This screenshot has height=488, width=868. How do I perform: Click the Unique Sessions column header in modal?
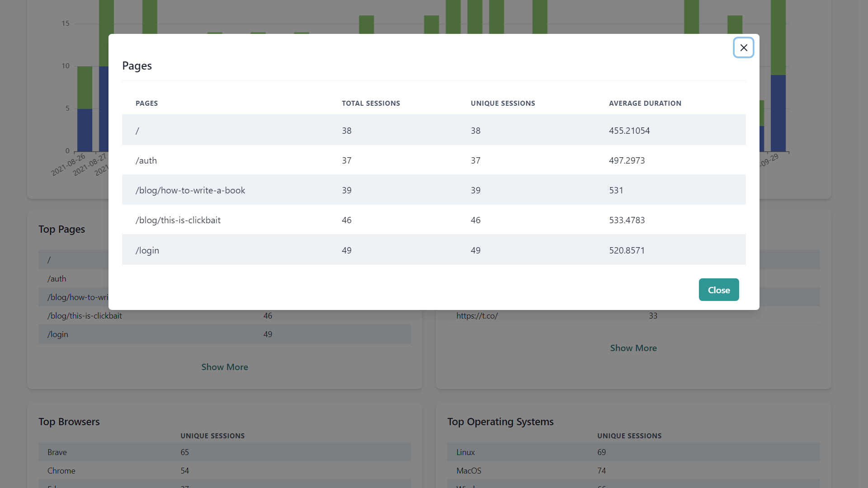[503, 103]
